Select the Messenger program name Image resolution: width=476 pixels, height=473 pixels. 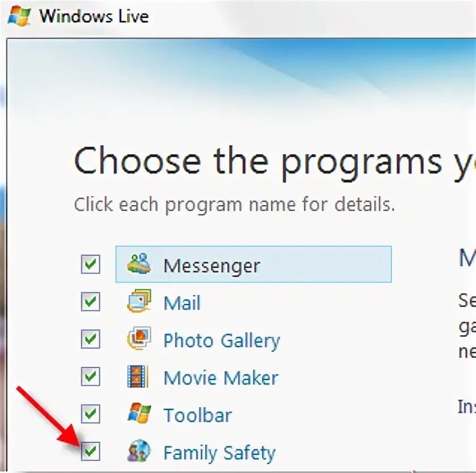click(211, 266)
